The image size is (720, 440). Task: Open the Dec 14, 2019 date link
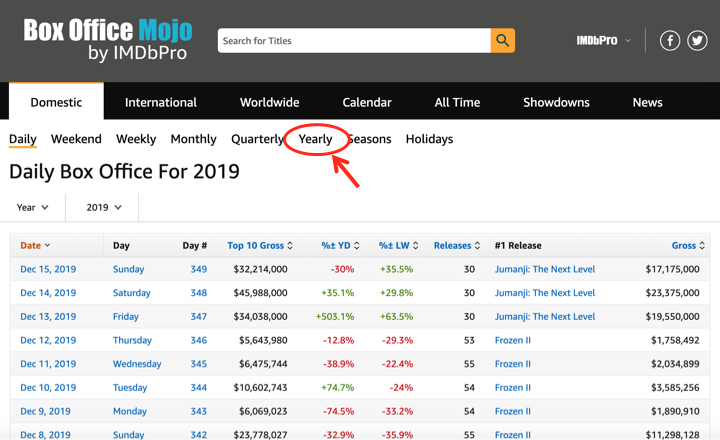(x=48, y=293)
